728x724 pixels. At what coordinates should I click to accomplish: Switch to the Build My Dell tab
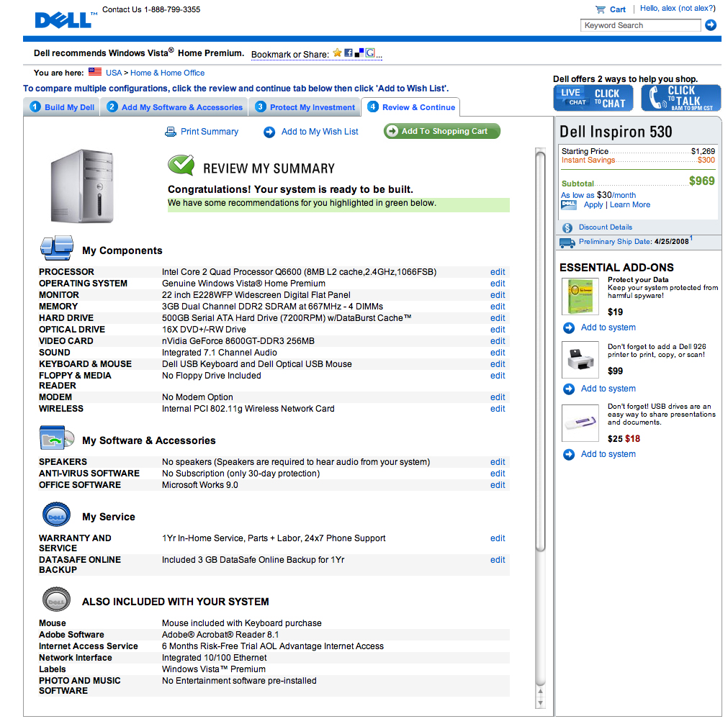click(x=62, y=107)
